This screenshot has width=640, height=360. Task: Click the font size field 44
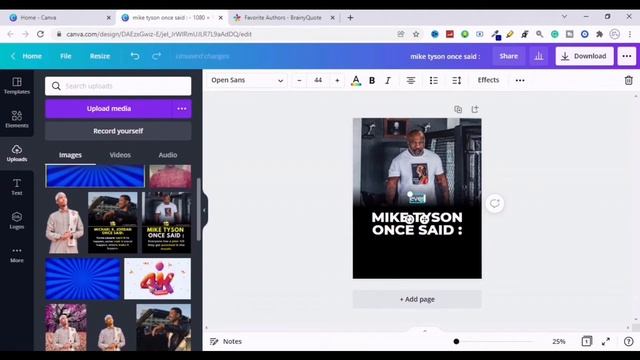tap(318, 80)
